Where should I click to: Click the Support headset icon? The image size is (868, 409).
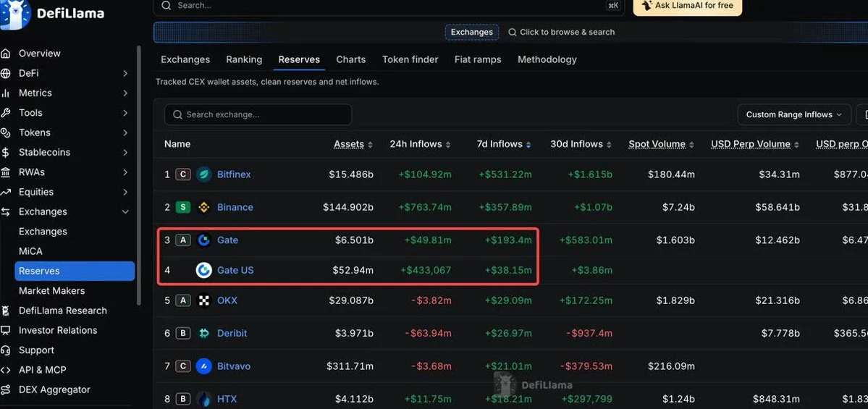[x=6, y=350]
